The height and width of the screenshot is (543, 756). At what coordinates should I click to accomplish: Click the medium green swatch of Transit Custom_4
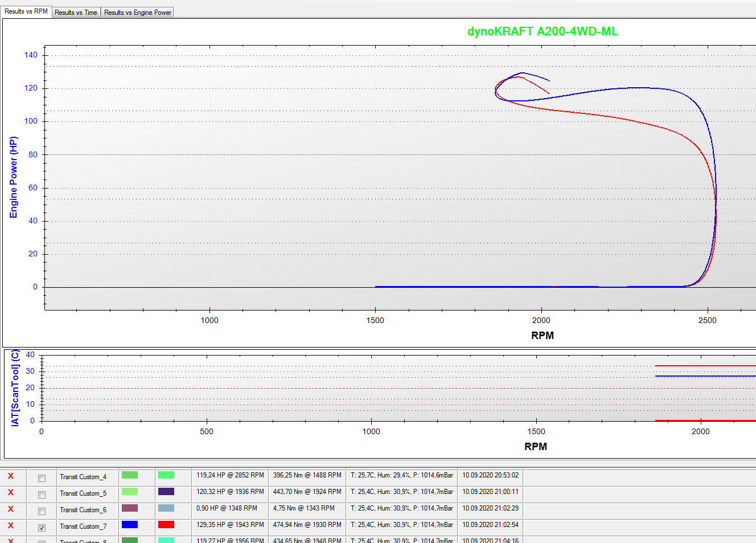[x=130, y=475]
